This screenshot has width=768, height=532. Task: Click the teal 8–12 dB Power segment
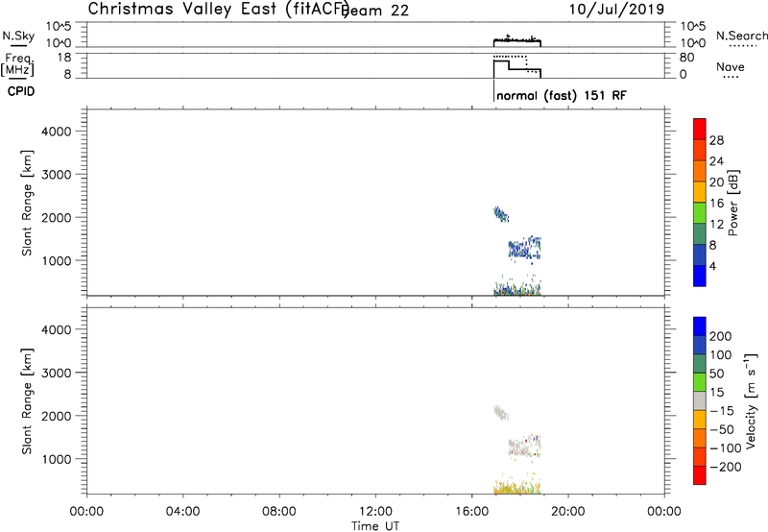point(700,234)
